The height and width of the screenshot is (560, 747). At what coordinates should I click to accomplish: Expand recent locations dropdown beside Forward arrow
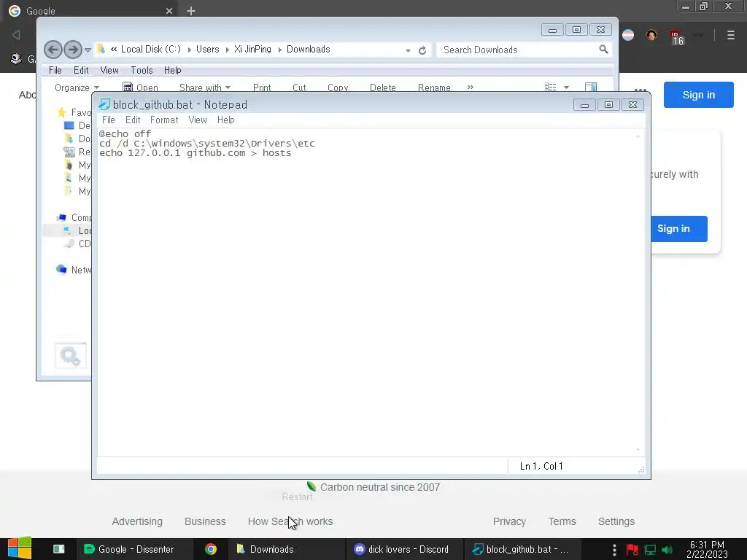tap(88, 50)
